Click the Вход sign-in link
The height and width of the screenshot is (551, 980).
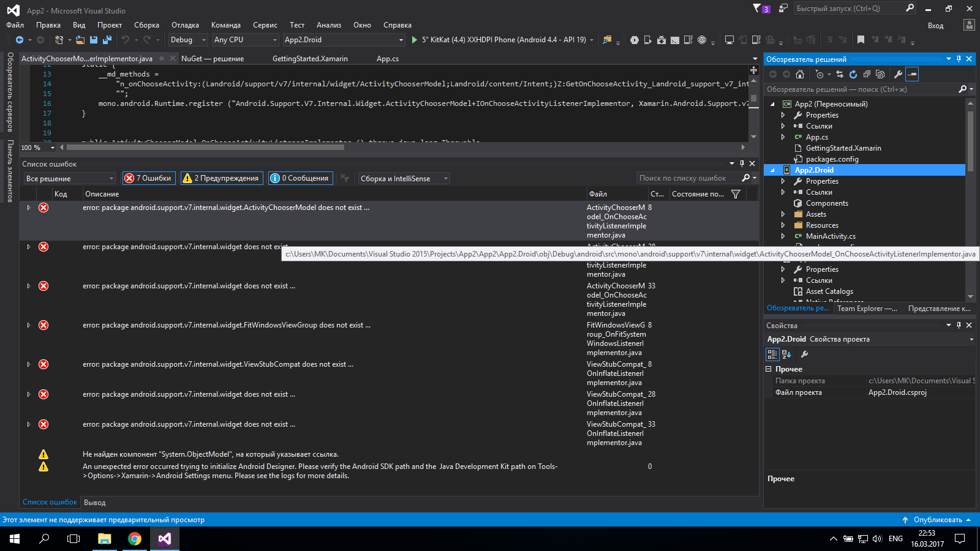tap(935, 26)
